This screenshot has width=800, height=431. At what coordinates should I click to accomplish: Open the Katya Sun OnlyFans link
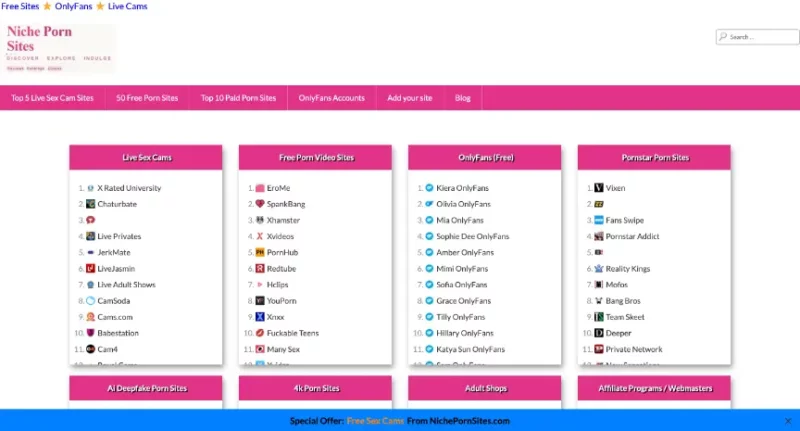click(470, 349)
